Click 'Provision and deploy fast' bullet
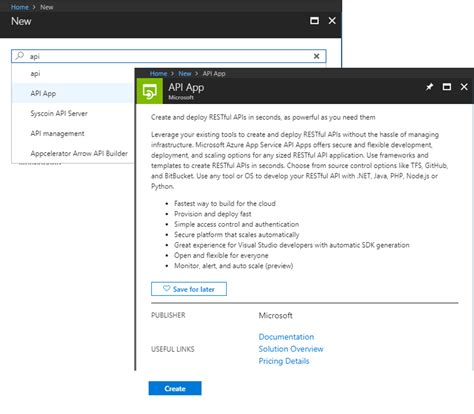Screen dimensions: 474x414 pyautogui.click(x=213, y=214)
